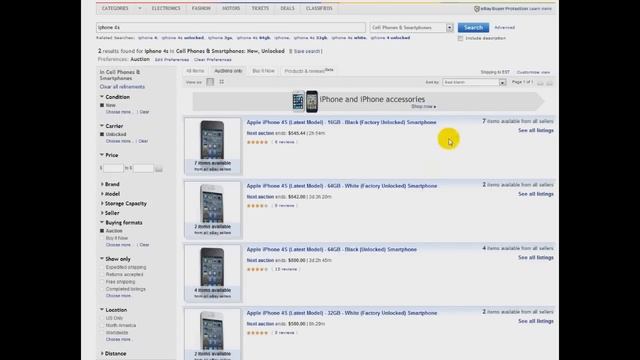Check the Returns accepted checkbox
The height and width of the screenshot is (360, 640).
tap(102, 275)
